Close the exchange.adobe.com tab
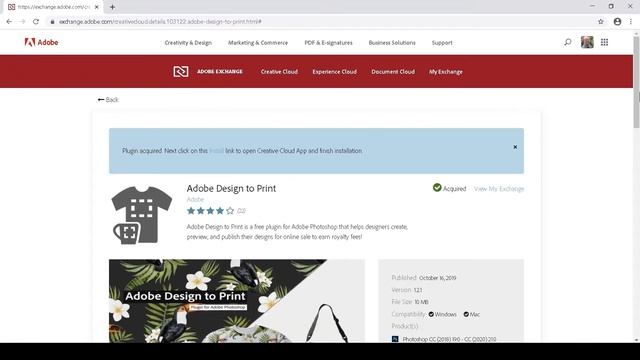This screenshot has width=640, height=360. point(97,7)
